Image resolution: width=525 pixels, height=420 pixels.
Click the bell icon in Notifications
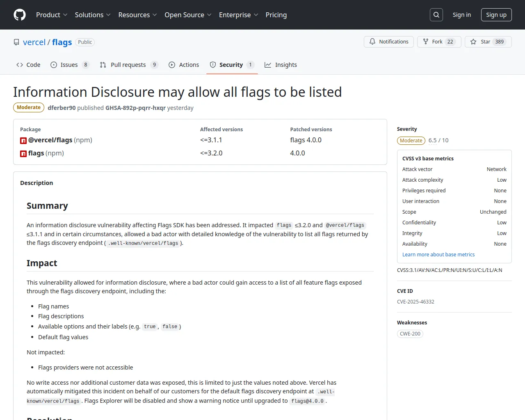point(372,41)
